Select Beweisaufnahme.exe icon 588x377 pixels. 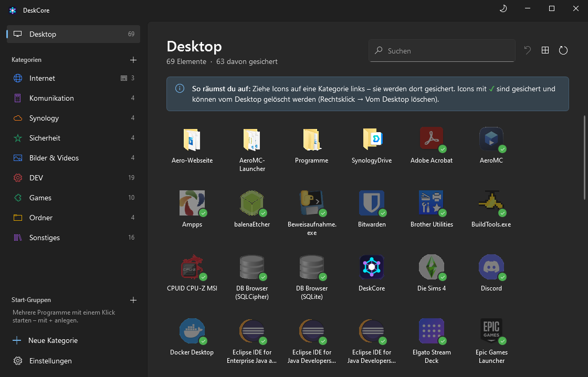(312, 203)
